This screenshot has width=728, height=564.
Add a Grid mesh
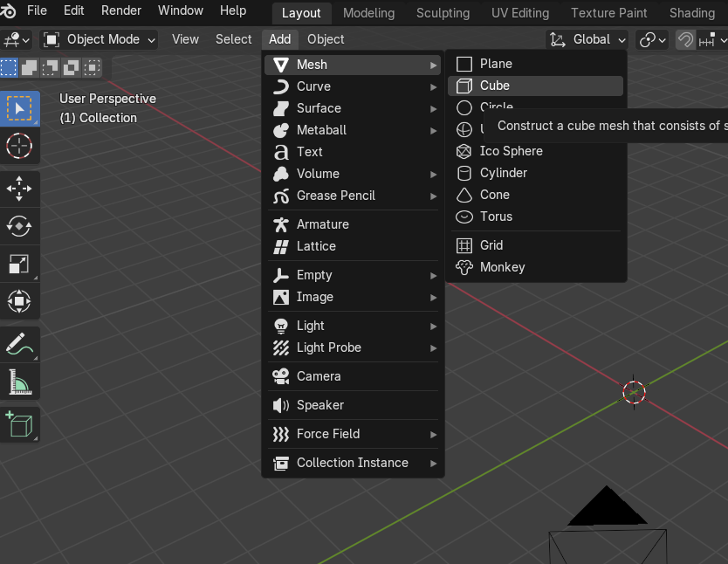[535, 245]
